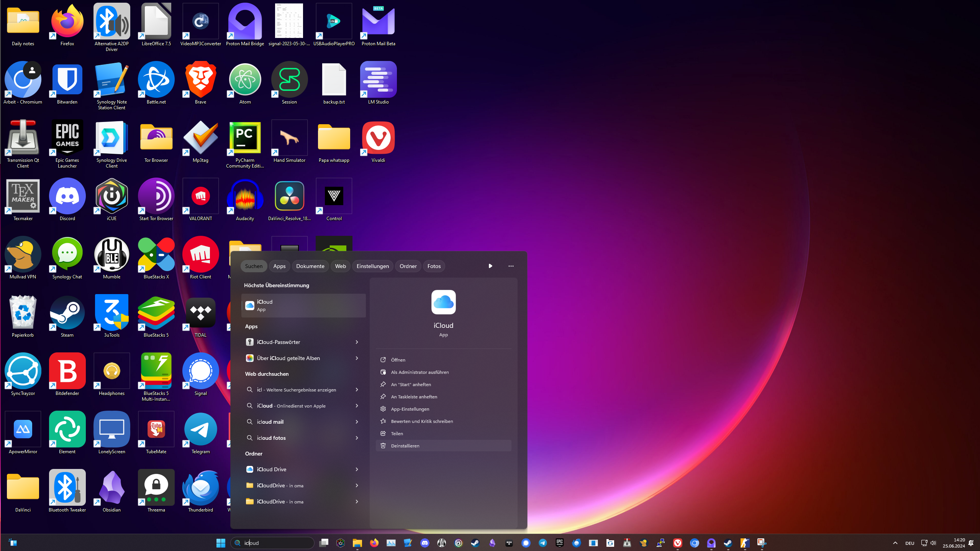Click the taskbar search field with 'icloud' typed
Screen dimensions: 980x551
click(x=272, y=543)
